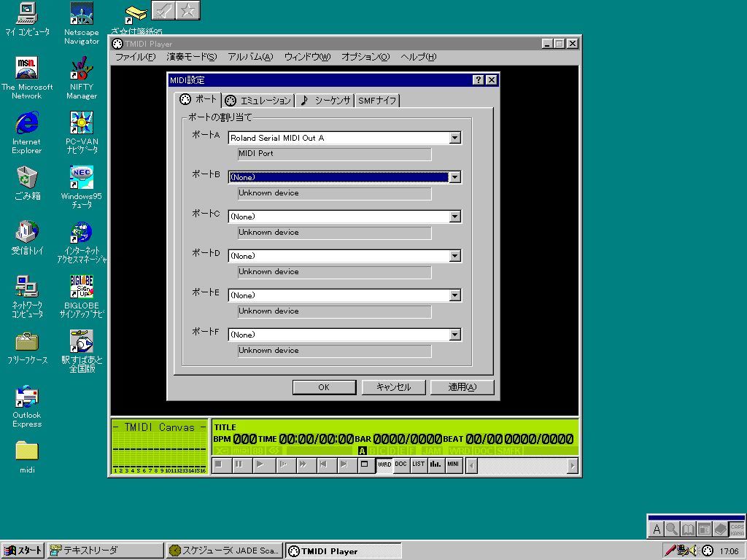Open the ヘルプ(H) menu
Screen dimensions: 747x560
click(x=418, y=57)
